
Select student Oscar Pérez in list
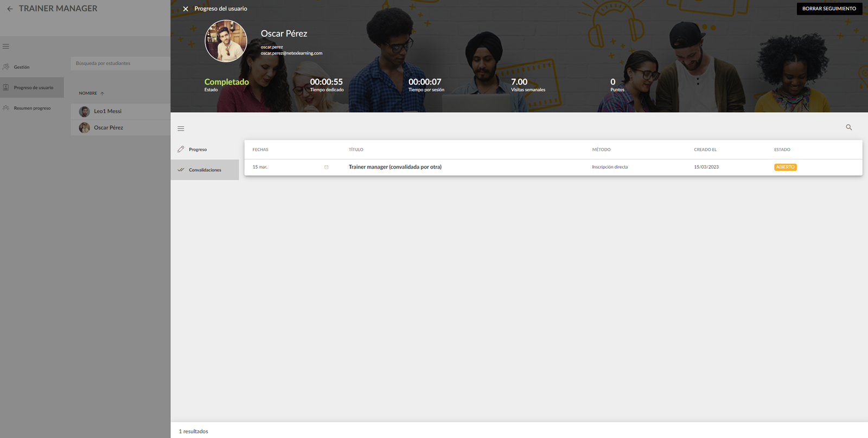click(x=120, y=128)
